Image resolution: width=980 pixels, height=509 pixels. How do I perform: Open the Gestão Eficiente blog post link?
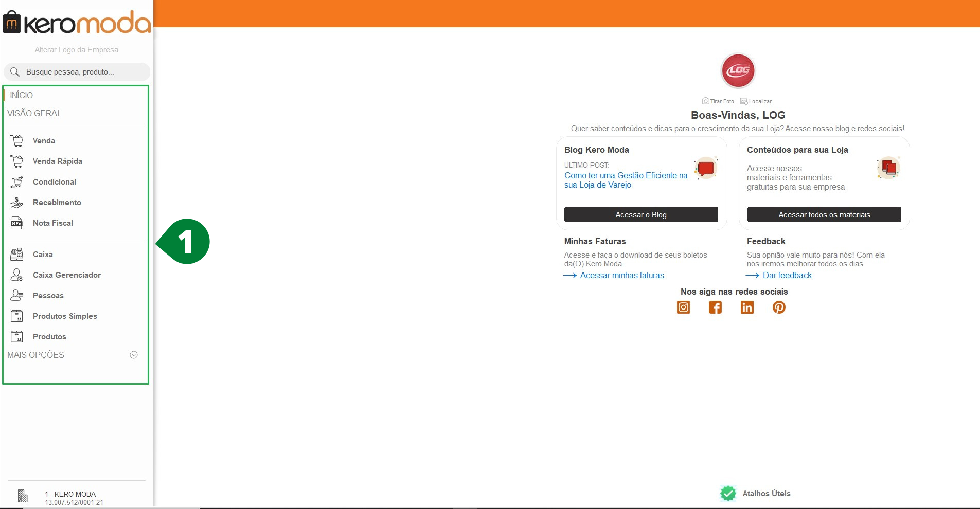click(626, 180)
